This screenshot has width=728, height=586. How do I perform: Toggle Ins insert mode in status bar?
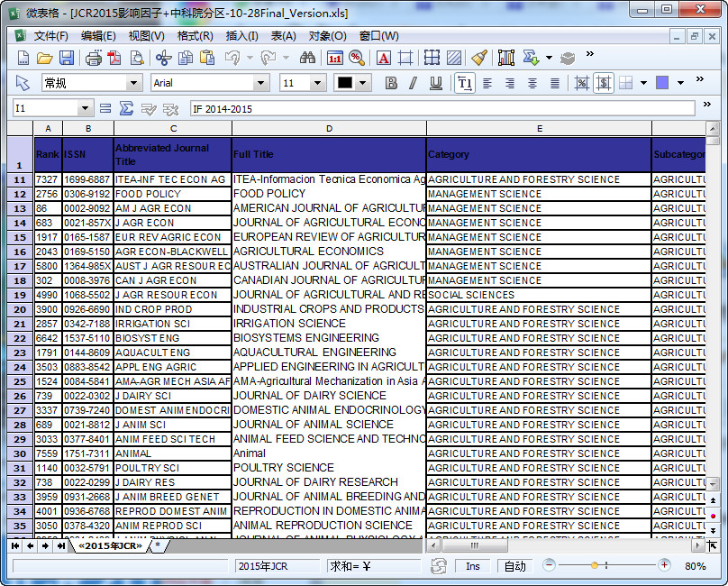pyautogui.click(x=473, y=566)
